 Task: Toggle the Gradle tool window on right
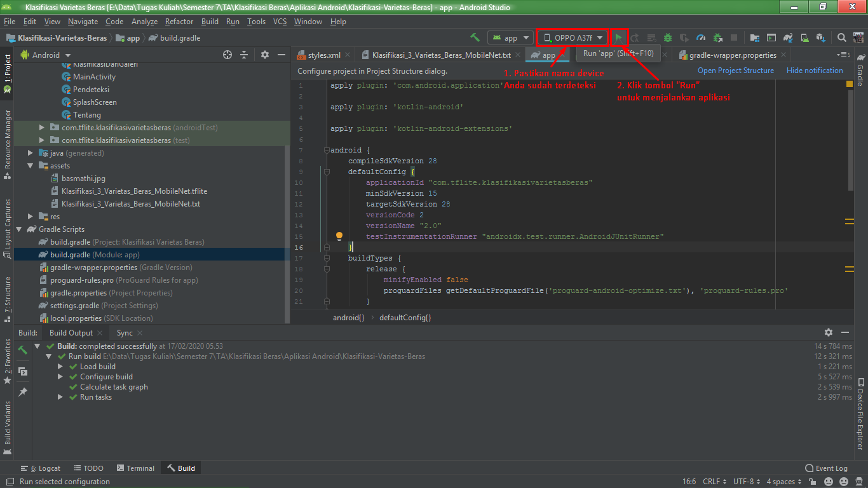(860, 70)
